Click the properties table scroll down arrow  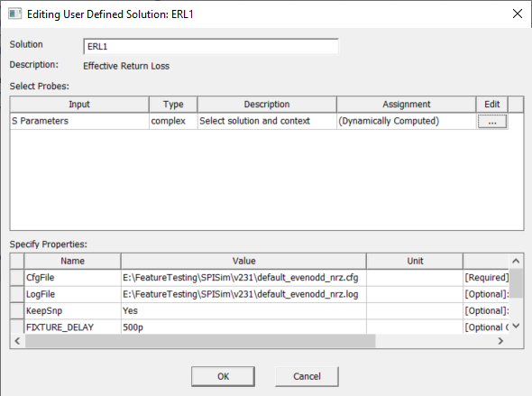(x=516, y=327)
